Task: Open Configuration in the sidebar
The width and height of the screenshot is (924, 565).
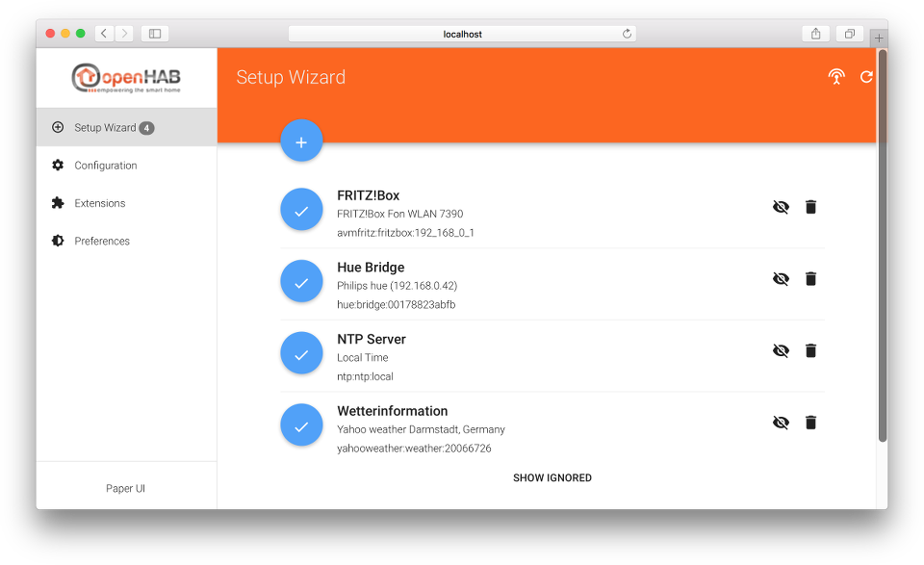Action: tap(126, 166)
